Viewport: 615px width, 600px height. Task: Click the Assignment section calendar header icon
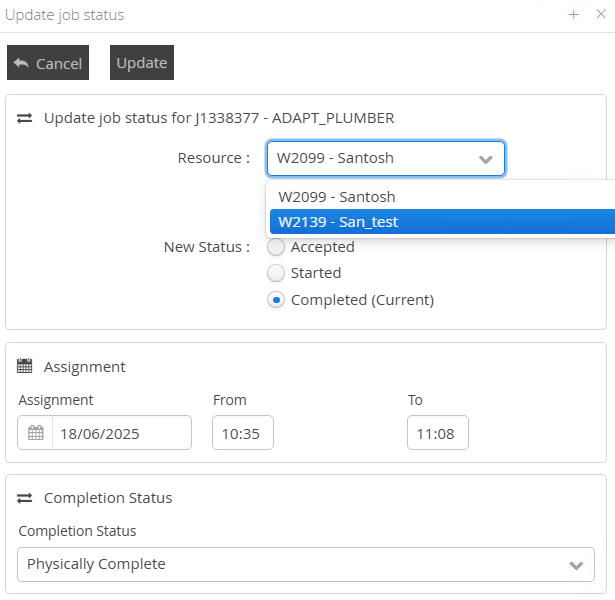[25, 367]
